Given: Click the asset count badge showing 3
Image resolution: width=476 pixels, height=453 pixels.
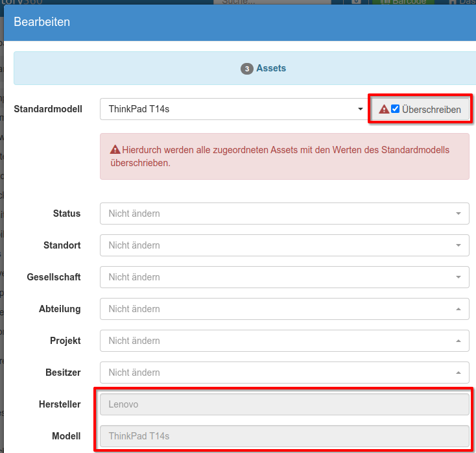Looking at the screenshot, I should click(246, 69).
